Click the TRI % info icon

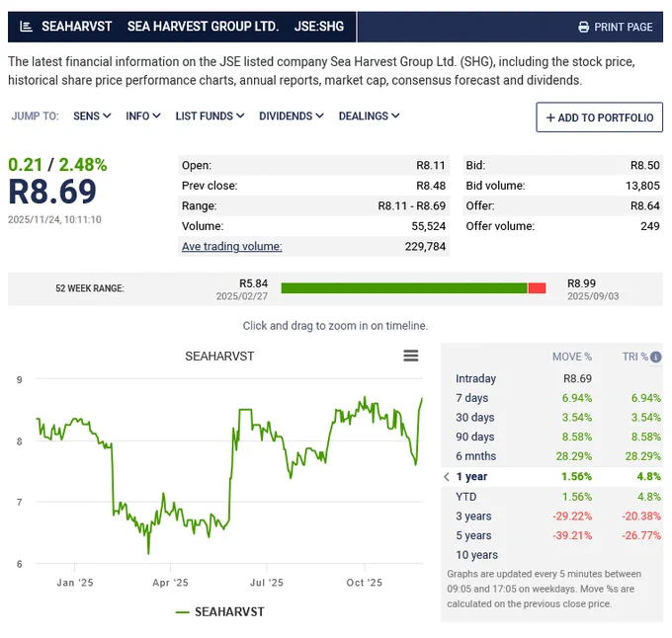pyautogui.click(x=655, y=357)
